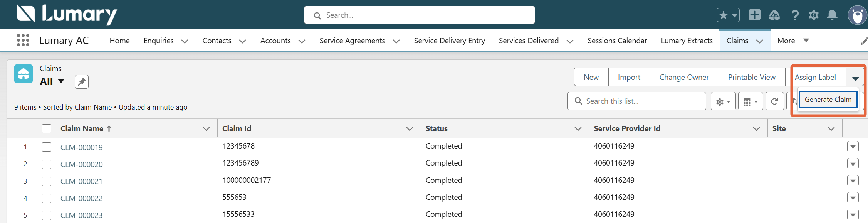Refresh the claims list
Image resolution: width=868 pixels, height=223 pixels.
click(774, 101)
